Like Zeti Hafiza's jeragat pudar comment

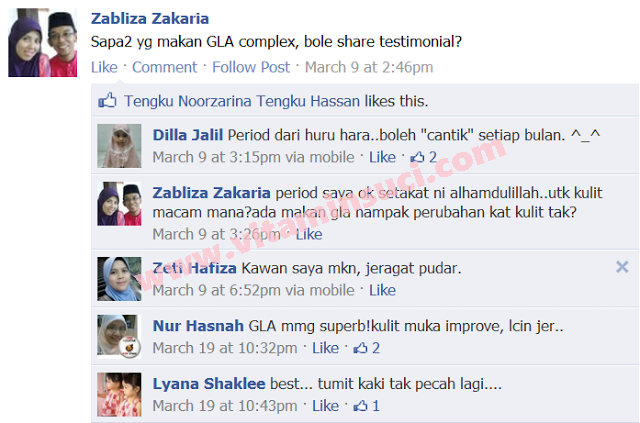pyautogui.click(x=382, y=290)
